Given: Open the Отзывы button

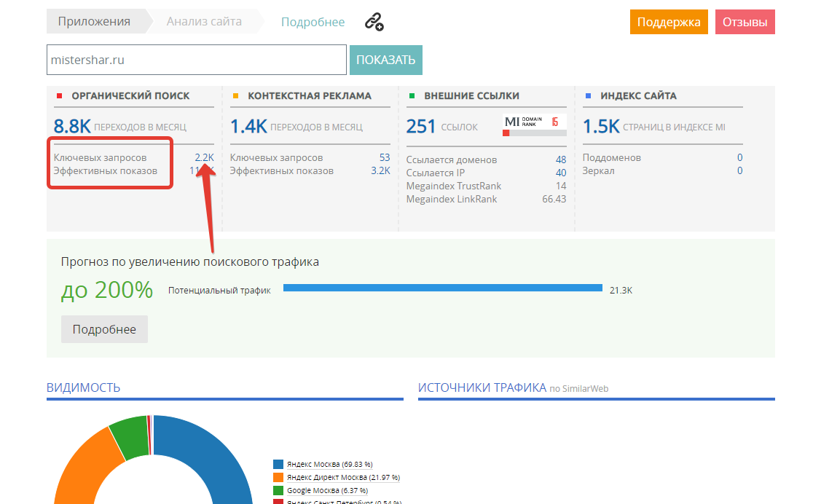Looking at the screenshot, I should coord(745,22).
